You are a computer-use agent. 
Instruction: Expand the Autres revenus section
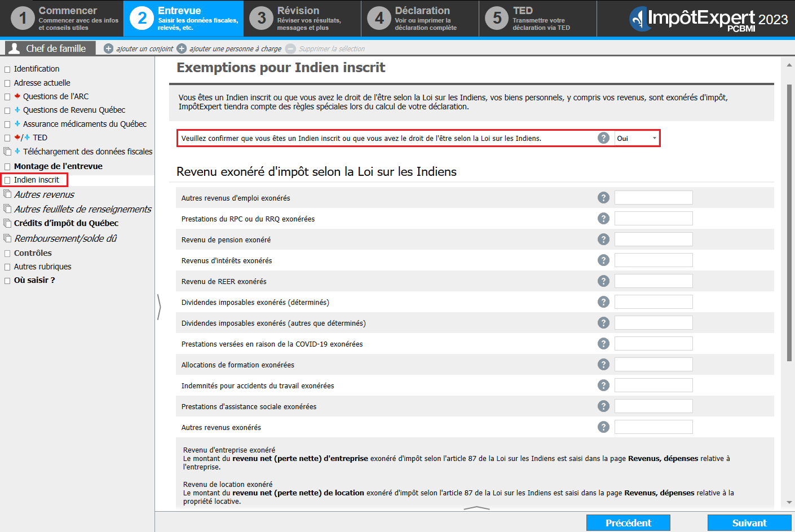tap(7, 194)
